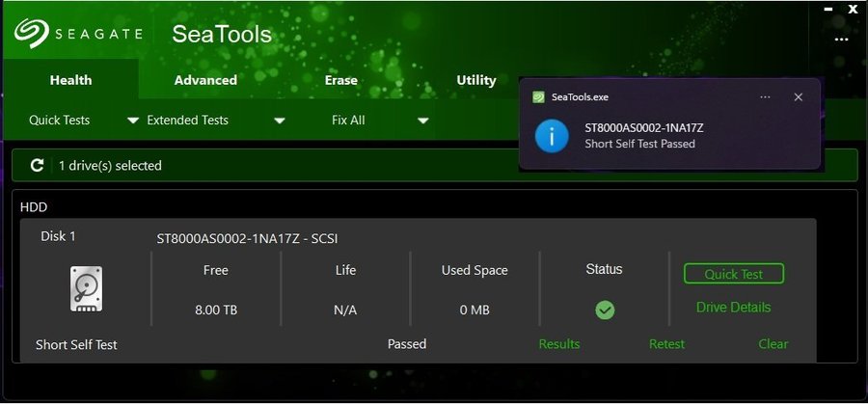Open Drive Details for Disk 1
The image size is (868, 404).
click(x=733, y=308)
